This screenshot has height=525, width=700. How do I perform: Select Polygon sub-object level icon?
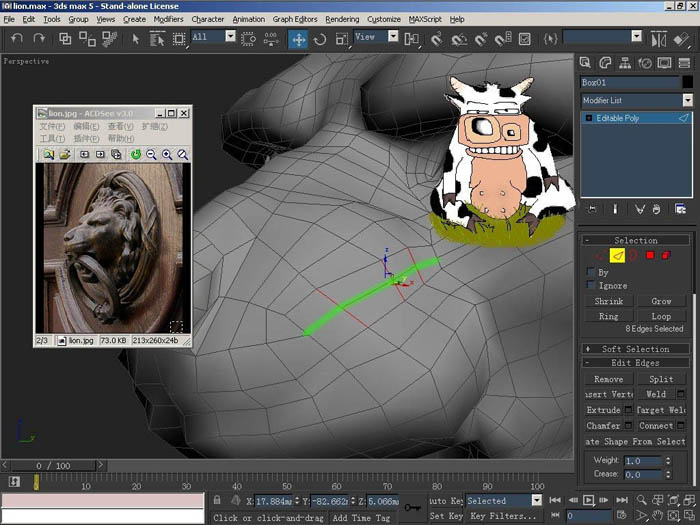pyautogui.click(x=650, y=255)
